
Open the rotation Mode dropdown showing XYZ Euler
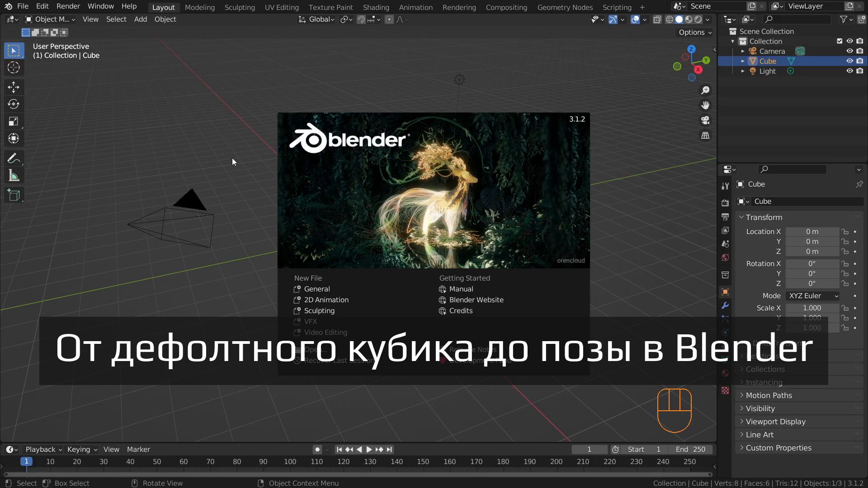click(812, 296)
